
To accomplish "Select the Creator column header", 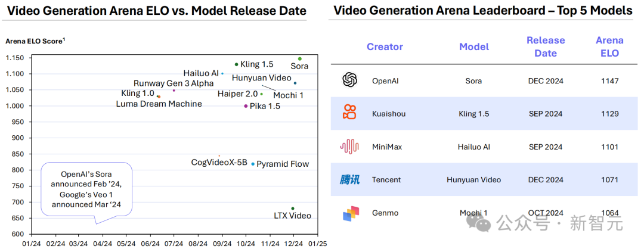I will 385,47.
